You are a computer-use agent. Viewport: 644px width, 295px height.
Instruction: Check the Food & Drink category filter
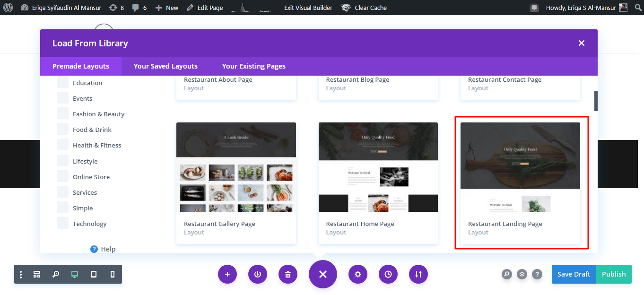pyautogui.click(x=62, y=129)
